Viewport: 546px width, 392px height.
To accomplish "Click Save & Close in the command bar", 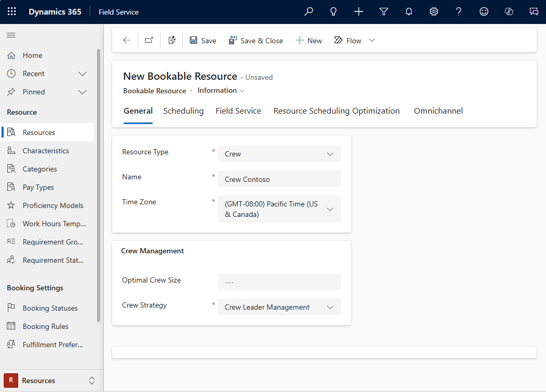I will [256, 40].
